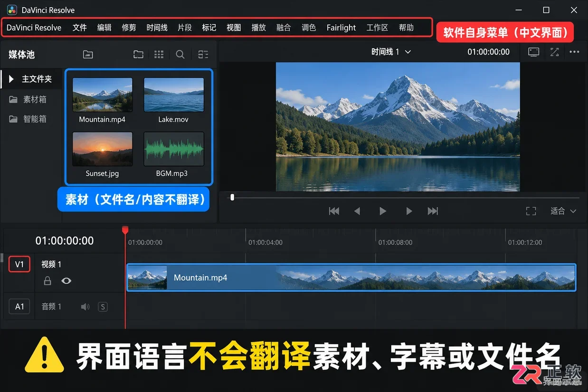Select the Lake.mov thumbnail
Screen dimensions: 588x392
(174, 95)
